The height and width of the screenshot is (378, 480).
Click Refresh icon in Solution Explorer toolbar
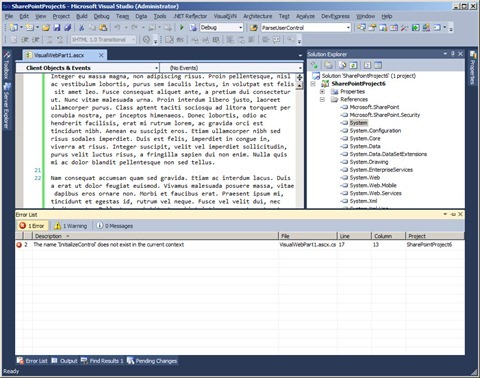pyautogui.click(x=353, y=65)
